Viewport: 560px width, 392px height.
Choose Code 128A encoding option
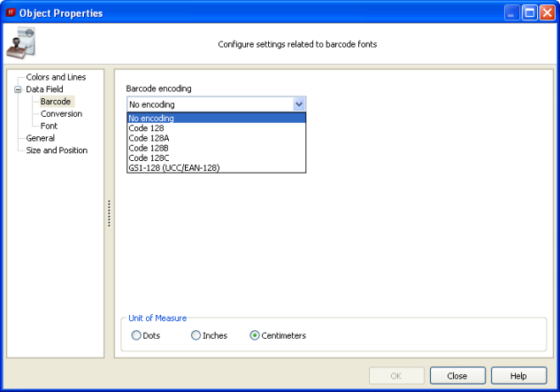click(x=217, y=138)
